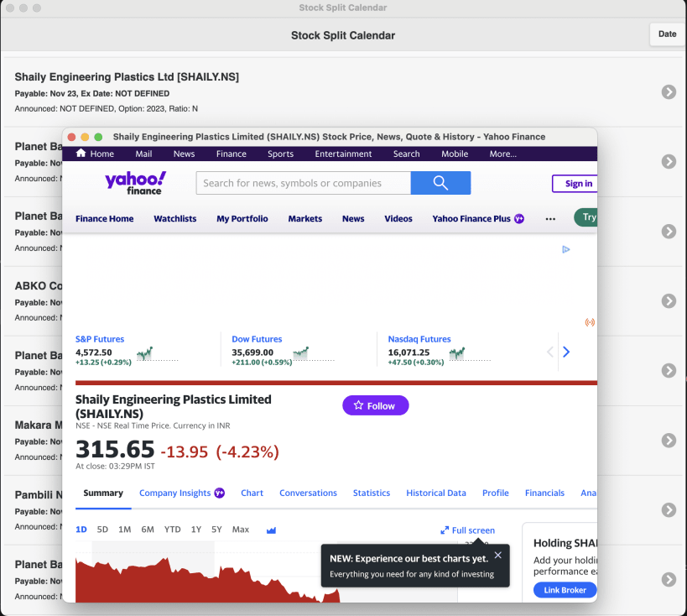Switch to the Profile tab
Viewport: 687px width, 616px height.
click(x=496, y=493)
